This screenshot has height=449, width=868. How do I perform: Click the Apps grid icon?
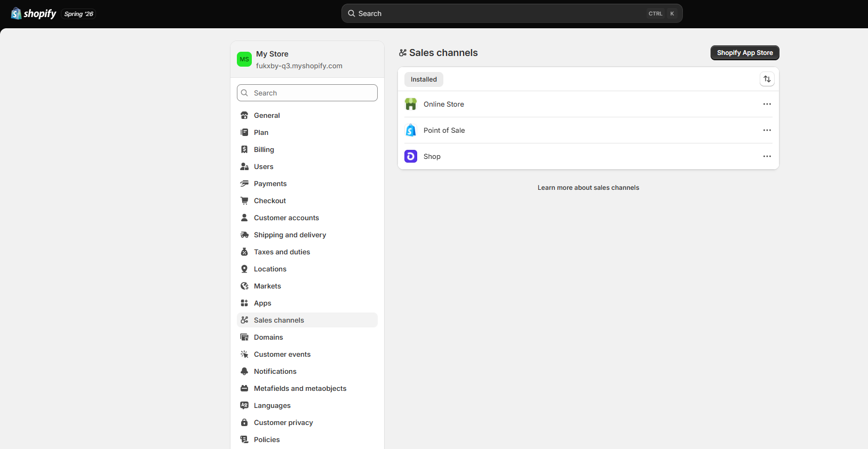(244, 303)
